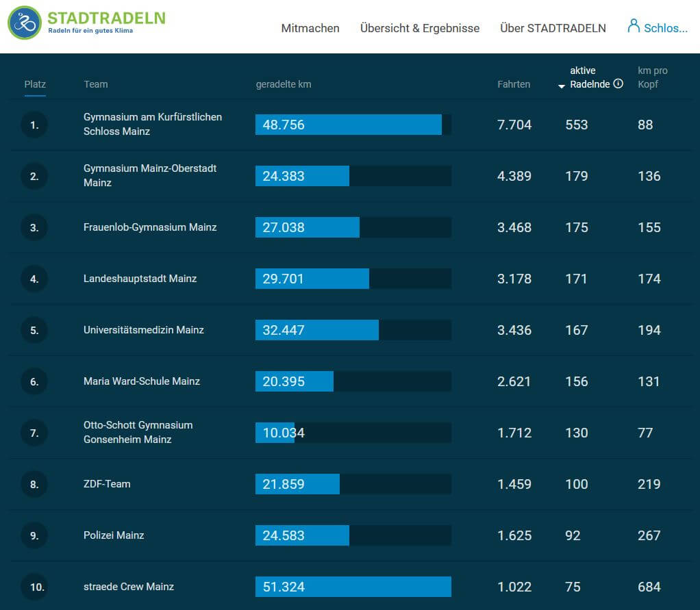Select Frauenlob-Gymnasium Mainz team name

150,227
